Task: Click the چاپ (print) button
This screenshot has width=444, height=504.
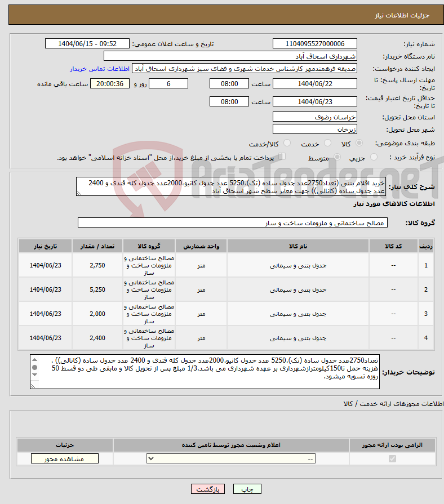Action: pos(247,489)
